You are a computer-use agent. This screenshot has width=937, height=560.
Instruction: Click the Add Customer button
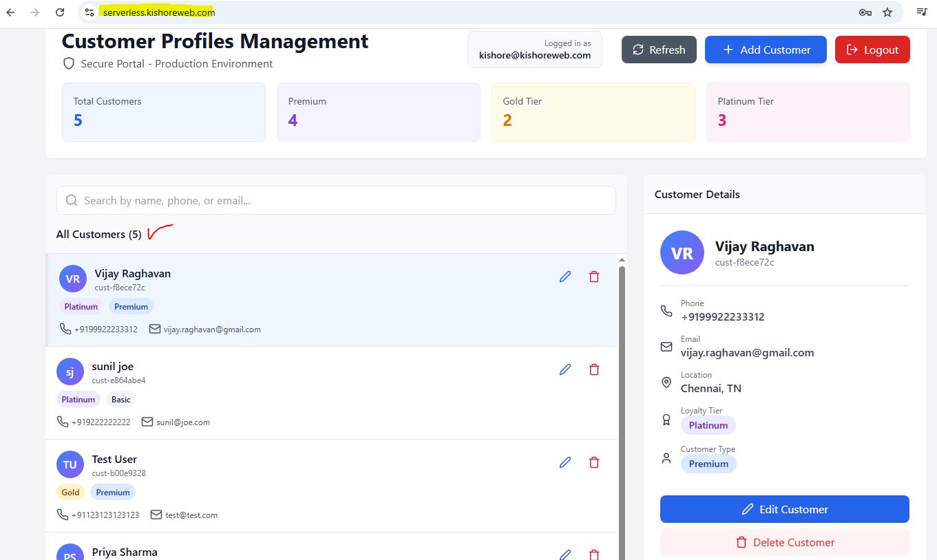766,50
